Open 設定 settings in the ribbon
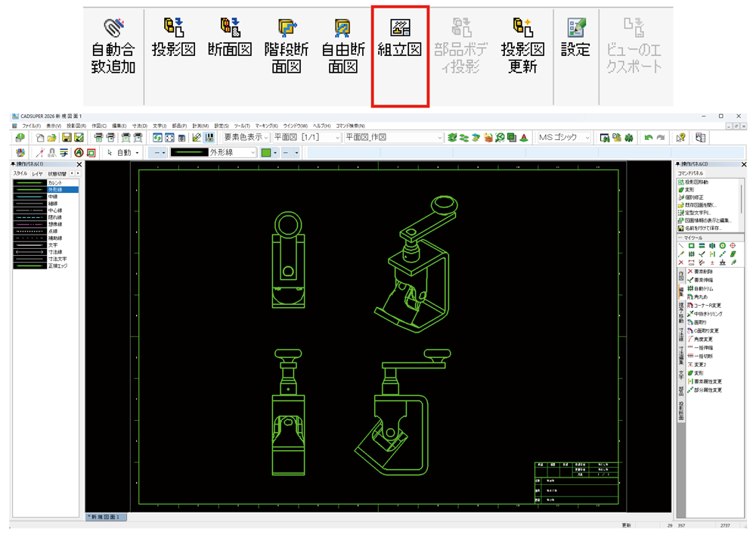 click(x=575, y=39)
